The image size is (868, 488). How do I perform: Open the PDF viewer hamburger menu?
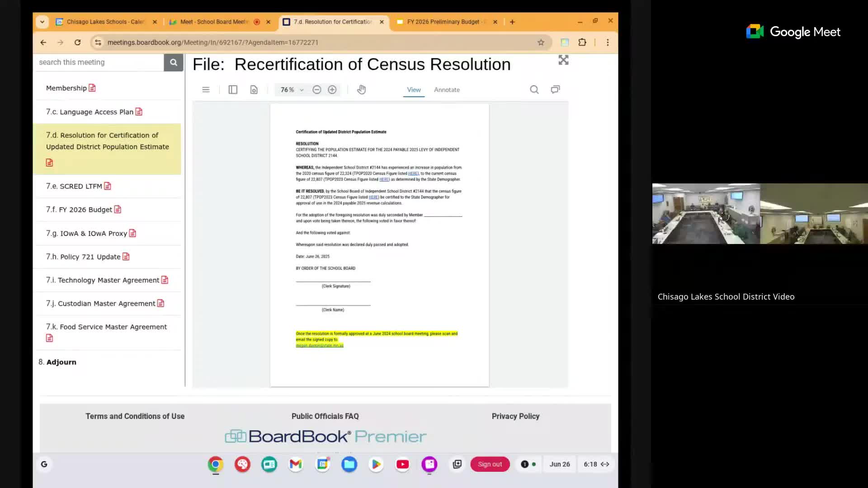click(x=206, y=89)
